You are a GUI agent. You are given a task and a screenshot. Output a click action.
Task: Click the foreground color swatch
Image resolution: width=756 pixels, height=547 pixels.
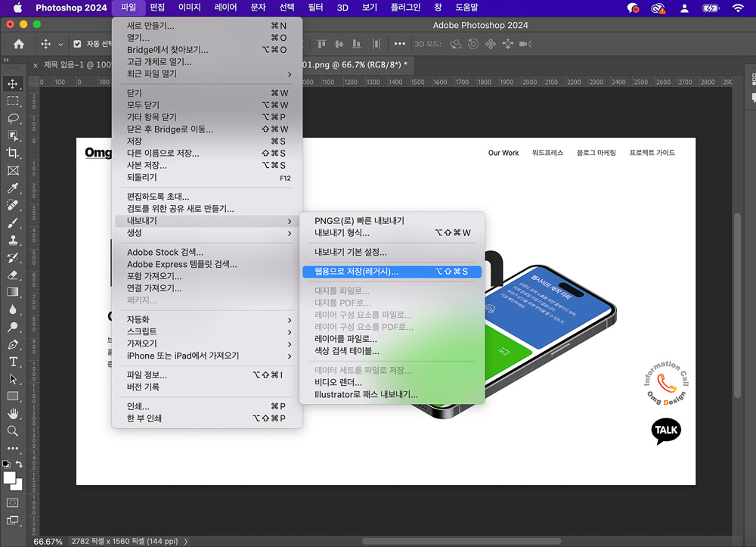tap(10, 477)
